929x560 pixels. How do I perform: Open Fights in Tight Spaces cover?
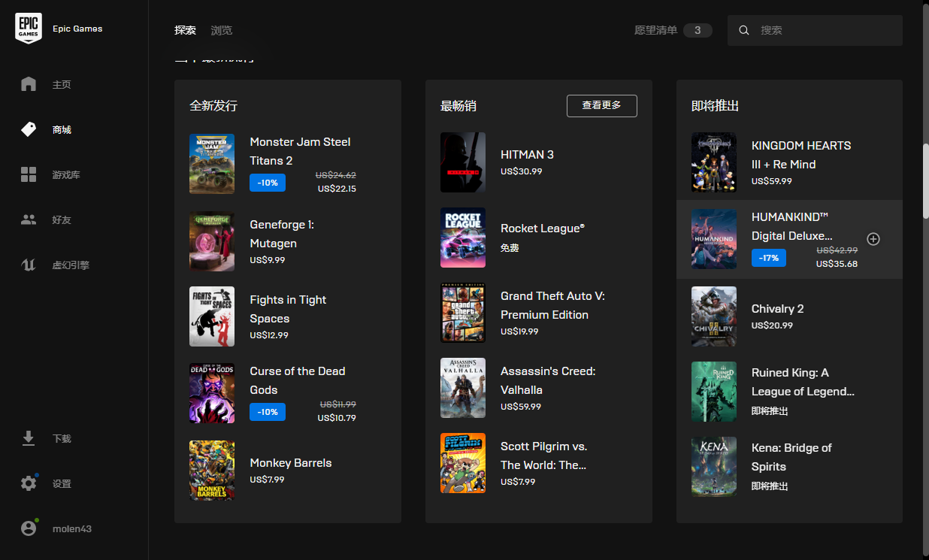click(x=212, y=316)
